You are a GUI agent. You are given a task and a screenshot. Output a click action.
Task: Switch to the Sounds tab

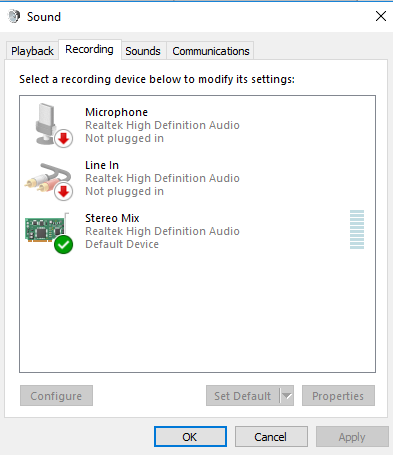(x=143, y=51)
